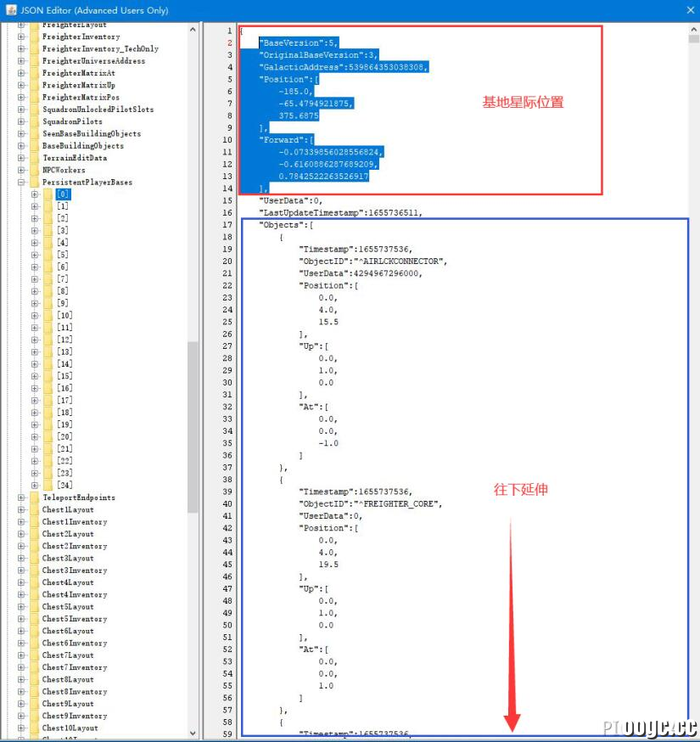Click the Chest8Layout folder icon
Screen dimensions: 700x742
[34, 679]
